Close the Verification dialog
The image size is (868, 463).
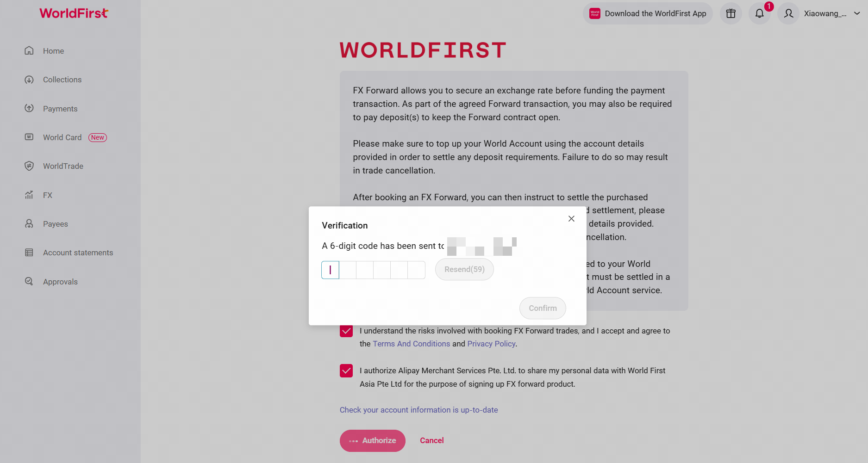point(571,219)
